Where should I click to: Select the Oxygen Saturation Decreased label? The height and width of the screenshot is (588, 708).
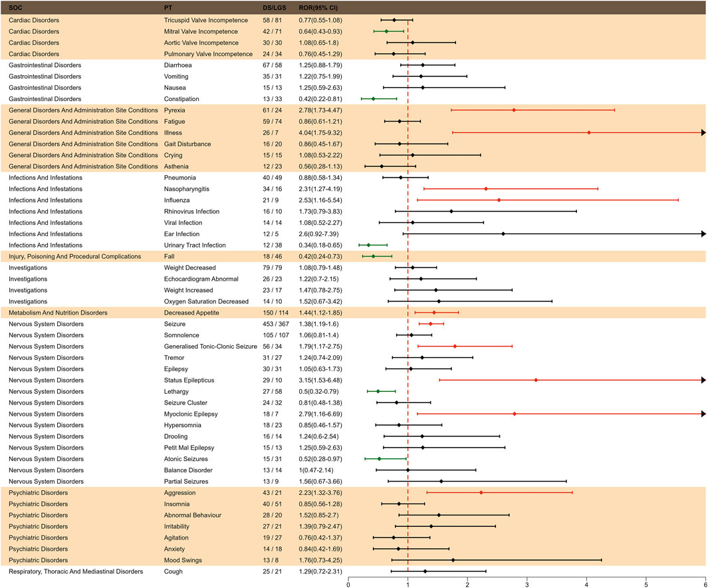(206, 302)
